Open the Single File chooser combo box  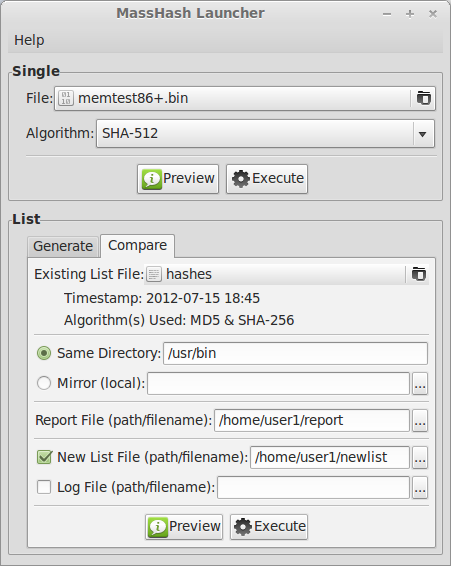245,98
